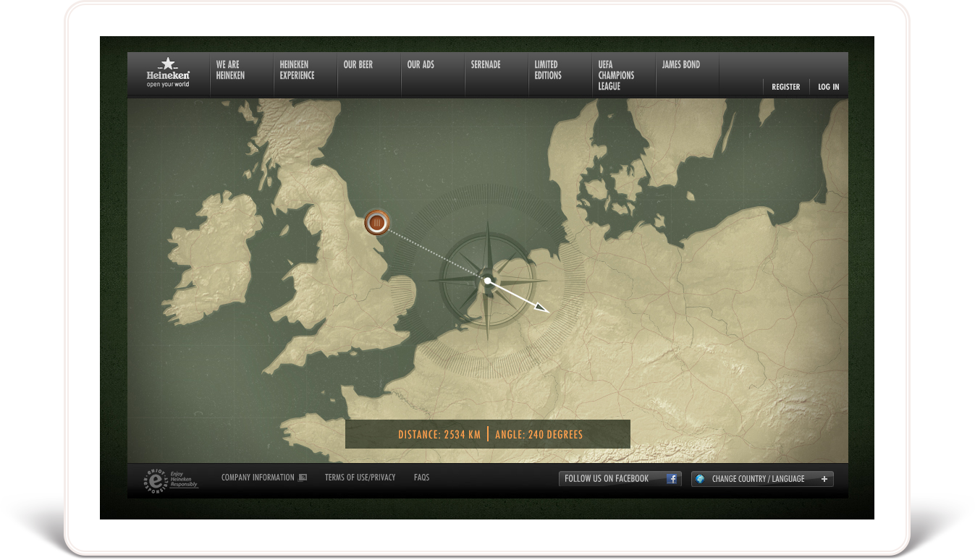
Task: Click the Log In link
Action: coord(828,87)
